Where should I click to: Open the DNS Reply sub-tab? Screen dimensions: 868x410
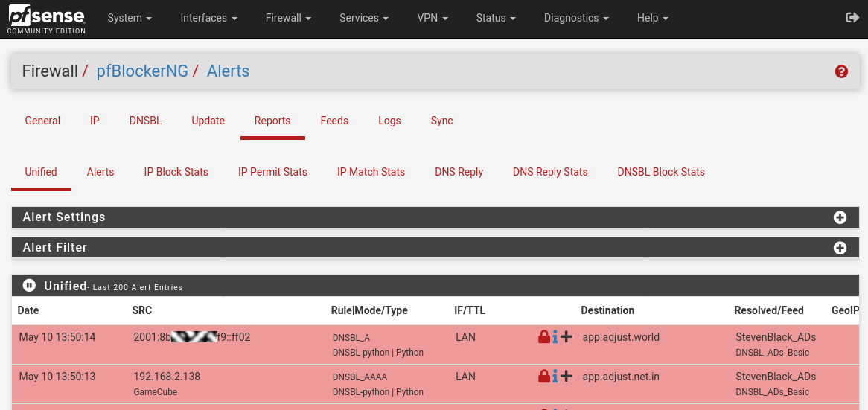pyautogui.click(x=459, y=172)
